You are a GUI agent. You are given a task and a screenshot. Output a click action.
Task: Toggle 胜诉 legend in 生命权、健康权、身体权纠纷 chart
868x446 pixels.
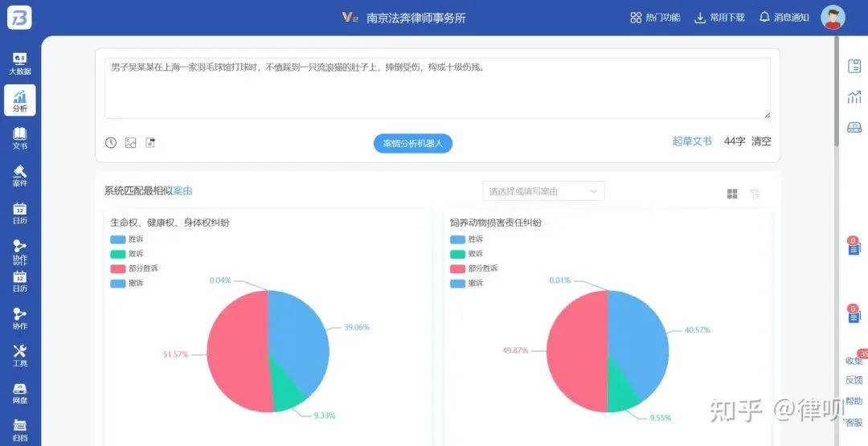(127, 239)
